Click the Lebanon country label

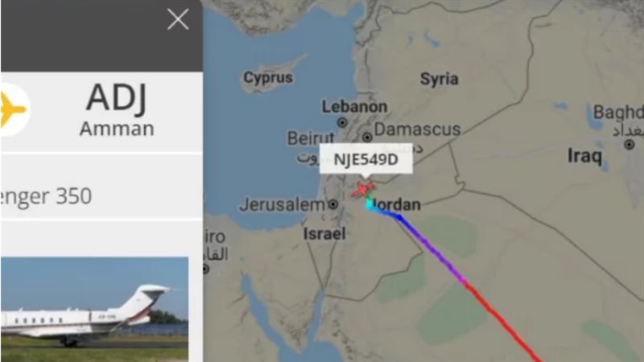(x=354, y=107)
